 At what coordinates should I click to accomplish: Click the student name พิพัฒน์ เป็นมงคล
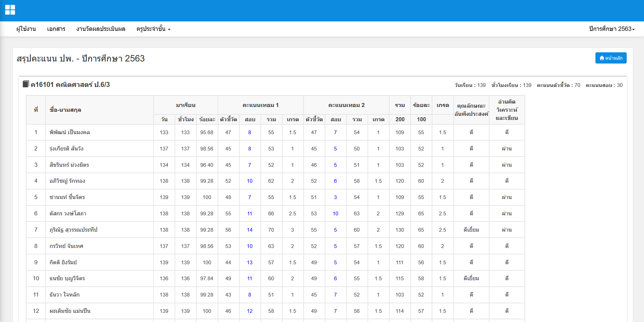click(70, 132)
